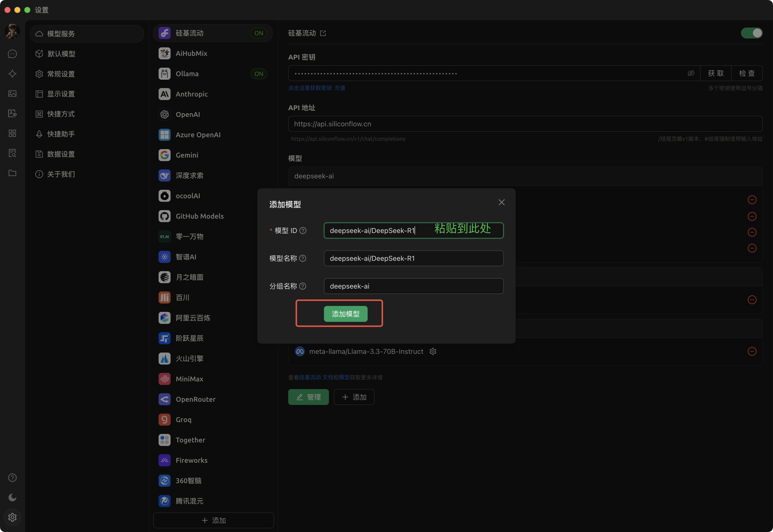
Task: Open the gear settings for the Llama-3.3-70B-Instruct model
Action: pyautogui.click(x=433, y=351)
